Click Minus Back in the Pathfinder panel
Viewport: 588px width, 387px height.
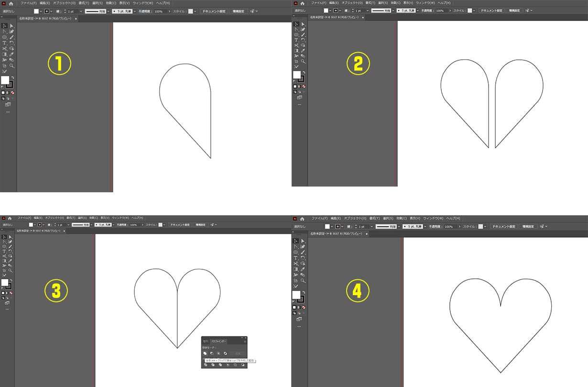243,365
